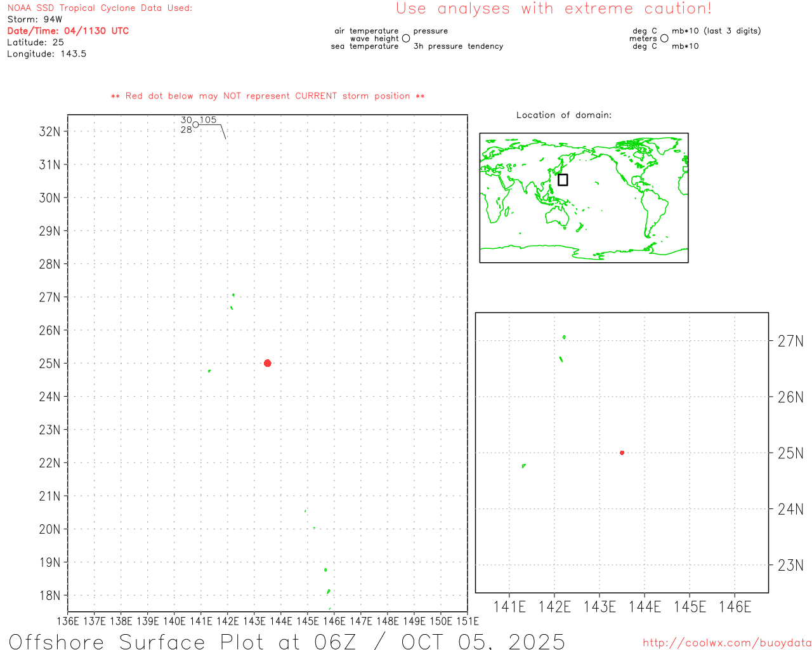Screen dimensions: 812x650
Task: Click '141E' label under inset map
Action: coord(509,607)
